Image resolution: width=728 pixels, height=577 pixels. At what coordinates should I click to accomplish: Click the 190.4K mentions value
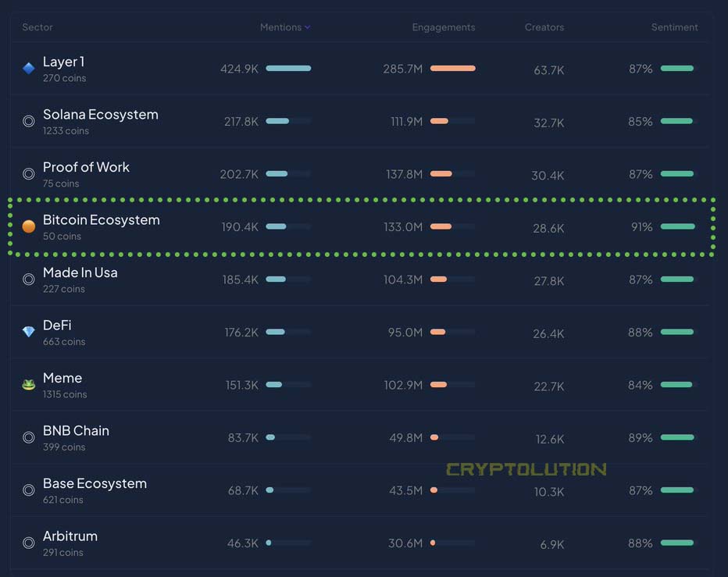[240, 227]
